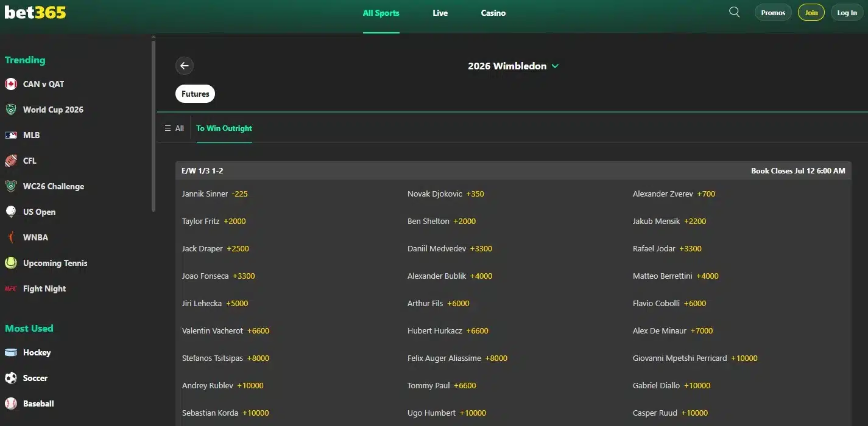Go back using the arrow button

pos(185,66)
